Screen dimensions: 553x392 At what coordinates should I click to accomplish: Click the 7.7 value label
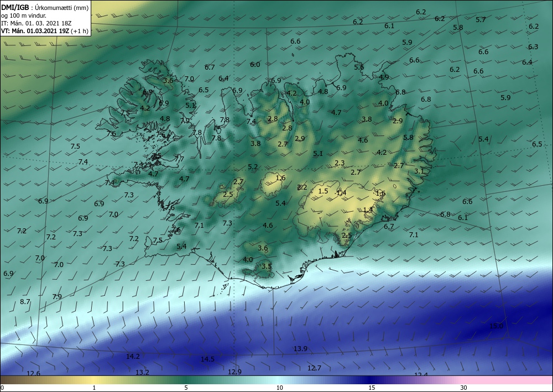pos(180,159)
